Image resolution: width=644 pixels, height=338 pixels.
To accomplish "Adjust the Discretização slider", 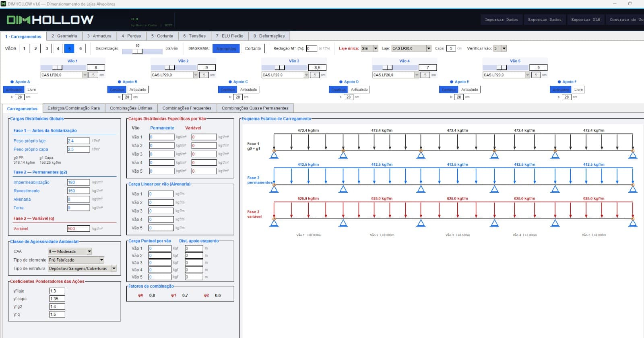I will (142, 51).
